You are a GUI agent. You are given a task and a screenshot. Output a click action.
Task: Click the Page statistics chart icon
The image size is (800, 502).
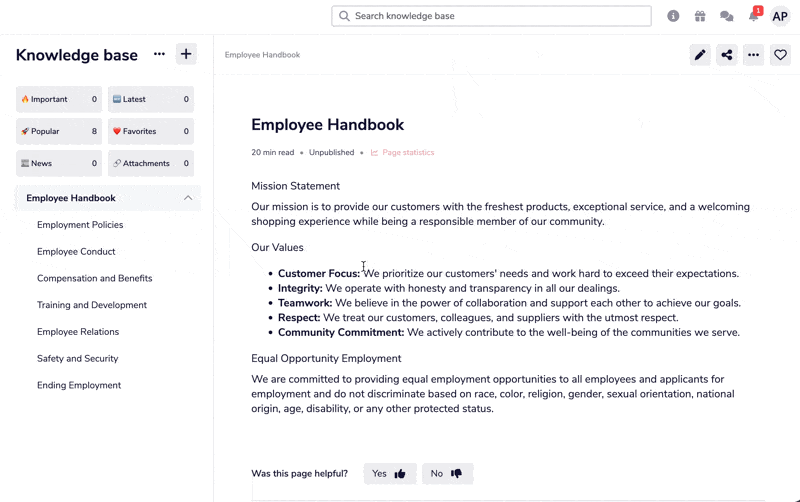[374, 153]
